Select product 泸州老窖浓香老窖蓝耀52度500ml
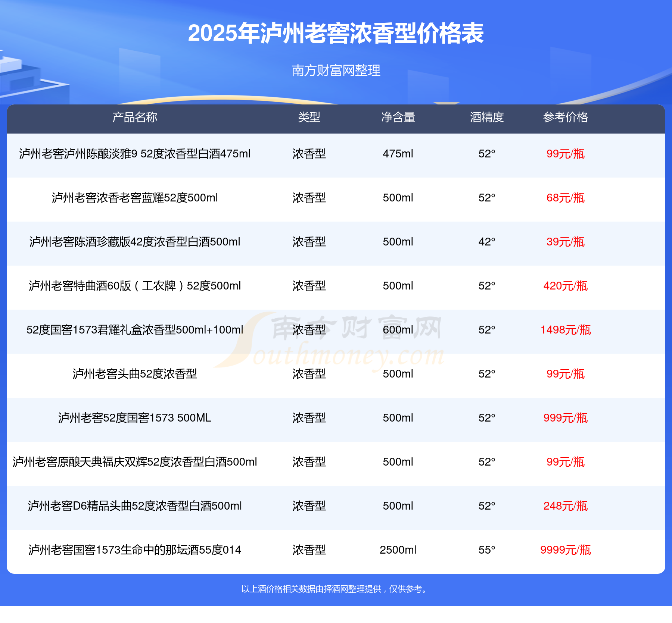672x623 pixels. click(135, 198)
